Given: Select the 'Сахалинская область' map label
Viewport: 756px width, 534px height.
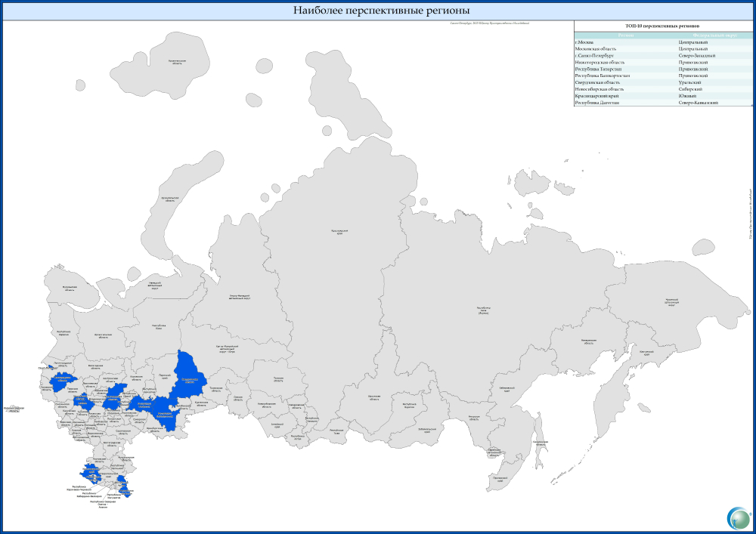Looking at the screenshot, I should [540, 443].
